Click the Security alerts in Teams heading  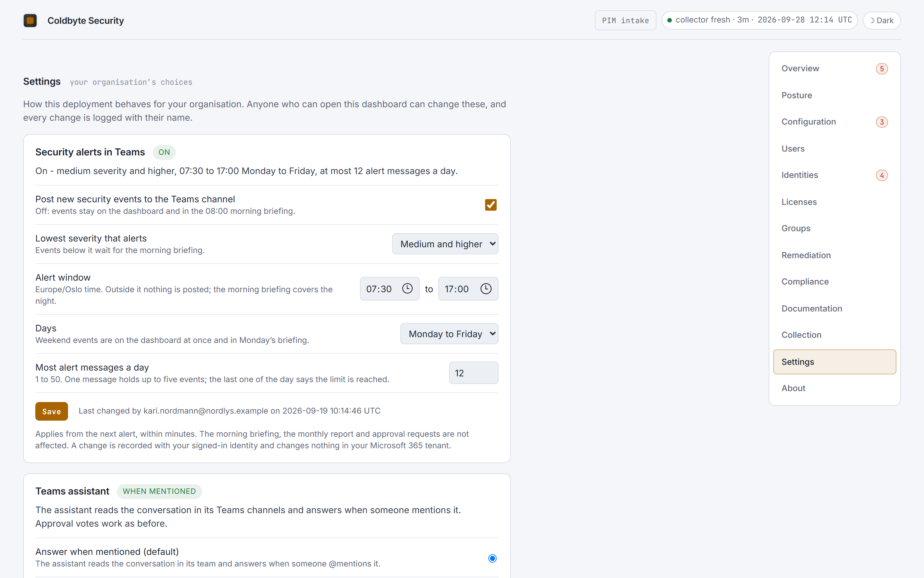[90, 152]
